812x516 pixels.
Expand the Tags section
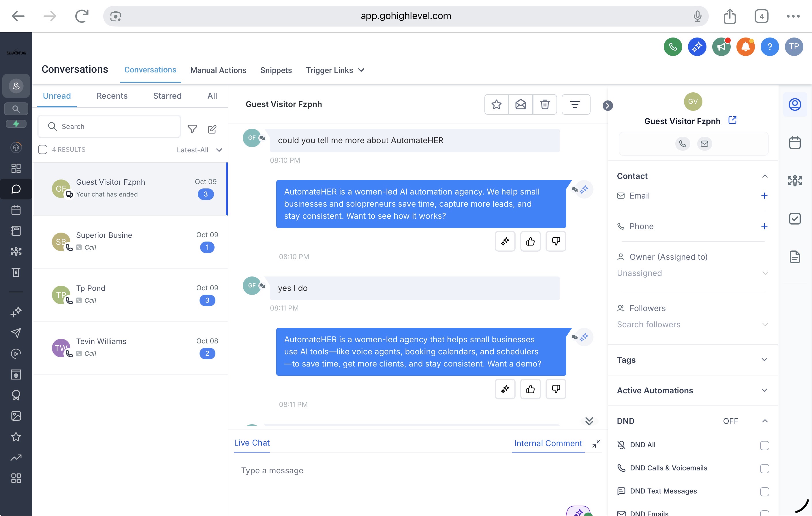click(764, 360)
